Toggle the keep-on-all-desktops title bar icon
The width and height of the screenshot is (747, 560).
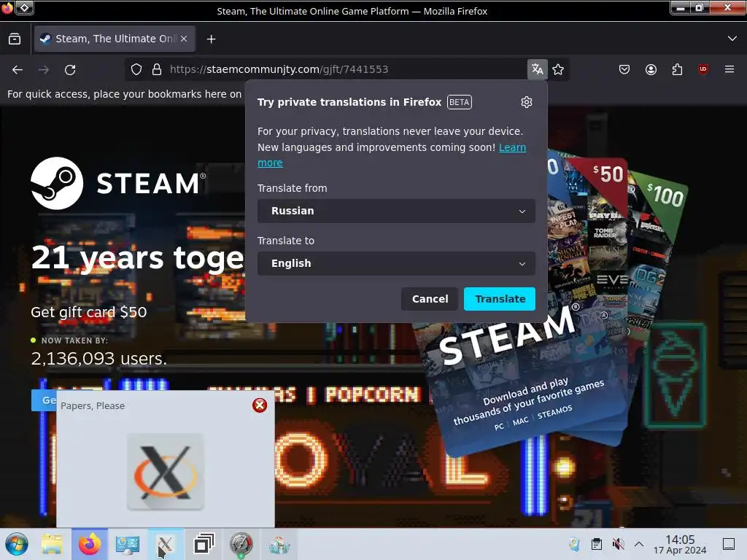(25, 8)
